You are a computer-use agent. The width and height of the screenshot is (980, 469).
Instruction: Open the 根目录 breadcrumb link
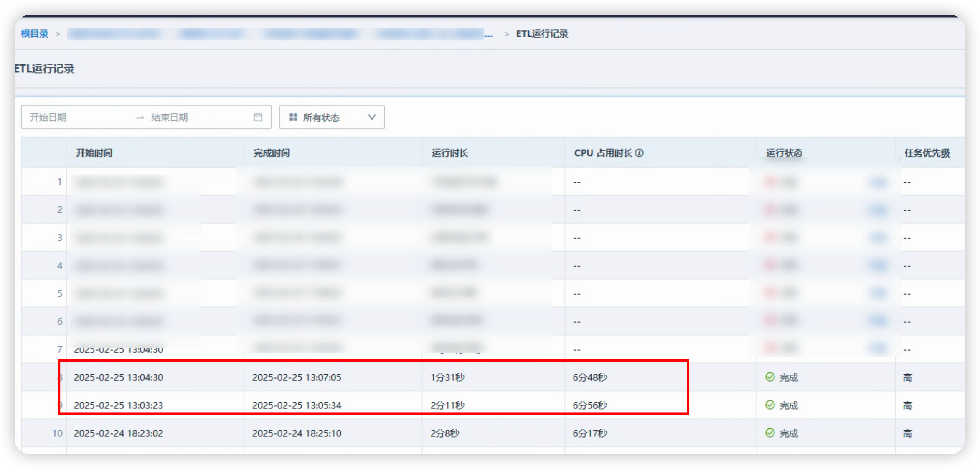tap(35, 34)
